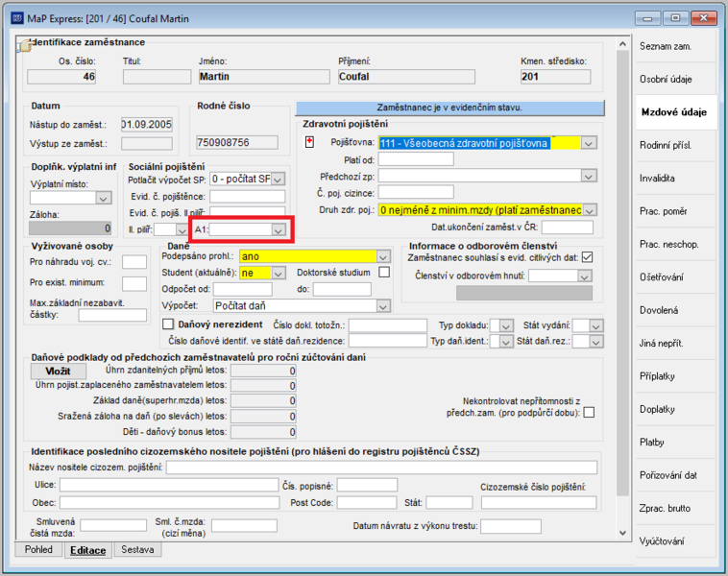Click the red cross health insurance icon

[309, 142]
